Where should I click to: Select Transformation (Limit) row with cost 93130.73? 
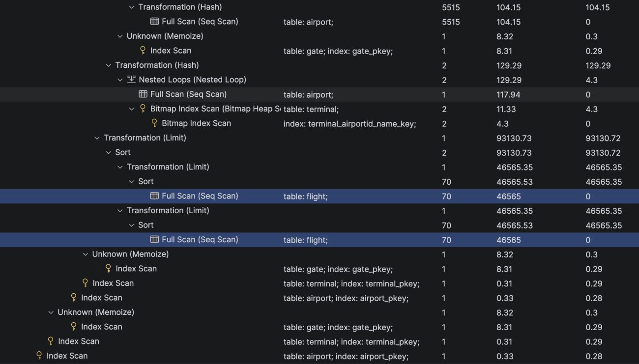[x=319, y=138]
